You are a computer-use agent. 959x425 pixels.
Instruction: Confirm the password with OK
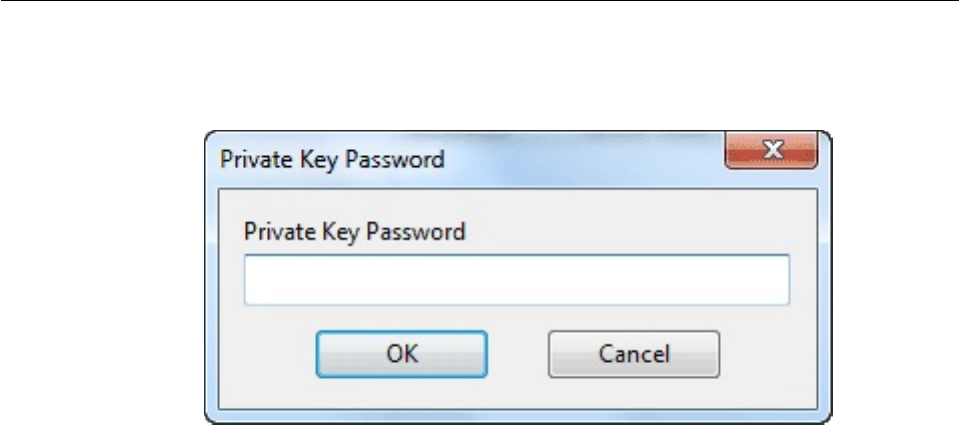coord(401,352)
